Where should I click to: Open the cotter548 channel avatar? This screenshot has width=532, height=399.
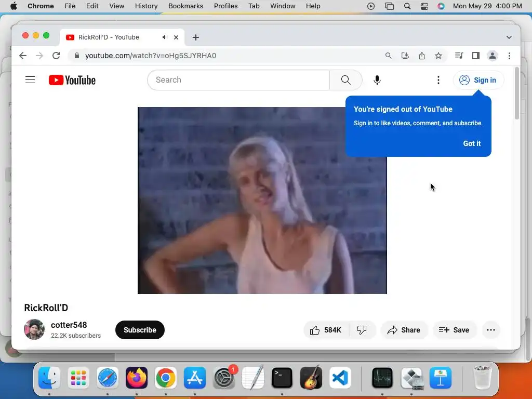point(34,329)
